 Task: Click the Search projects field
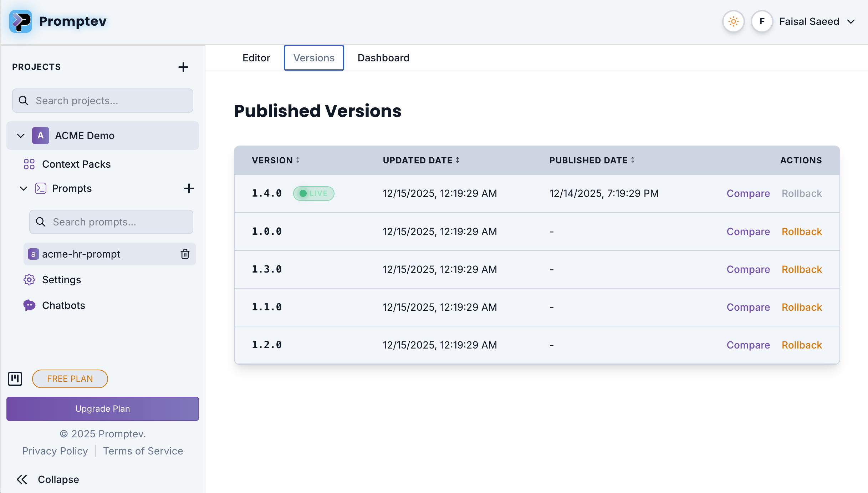(103, 101)
